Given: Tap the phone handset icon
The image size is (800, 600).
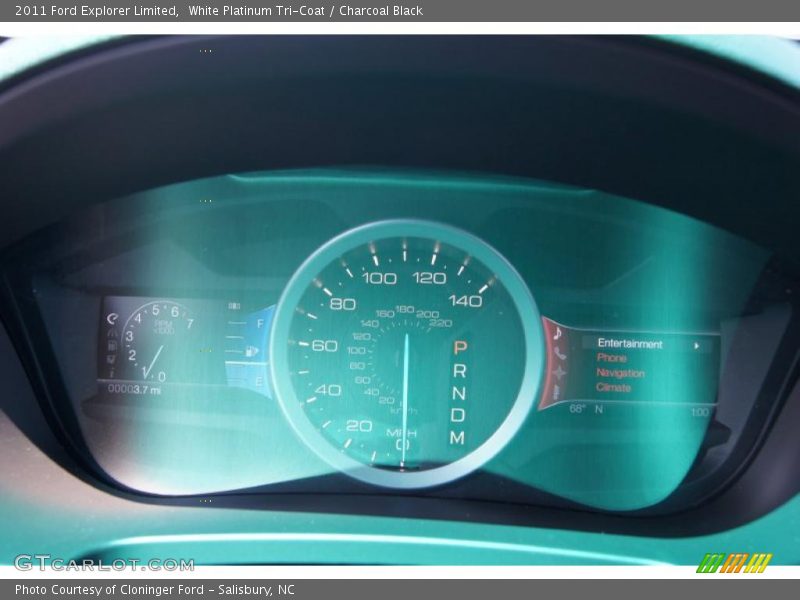Looking at the screenshot, I should click(560, 354).
